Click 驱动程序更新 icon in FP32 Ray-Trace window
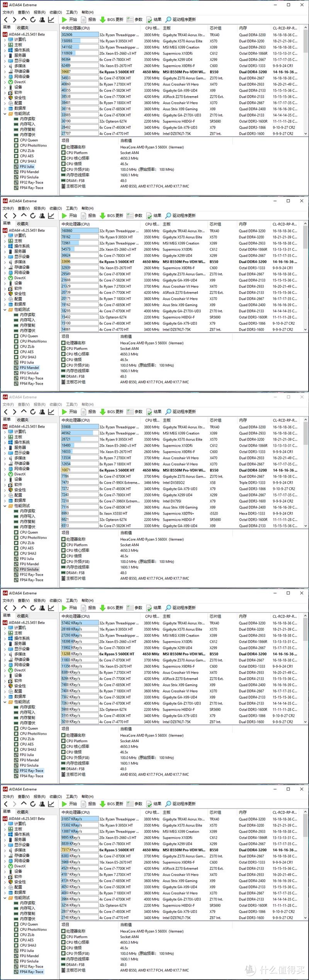The image size is (309, 980). click(x=168, y=608)
